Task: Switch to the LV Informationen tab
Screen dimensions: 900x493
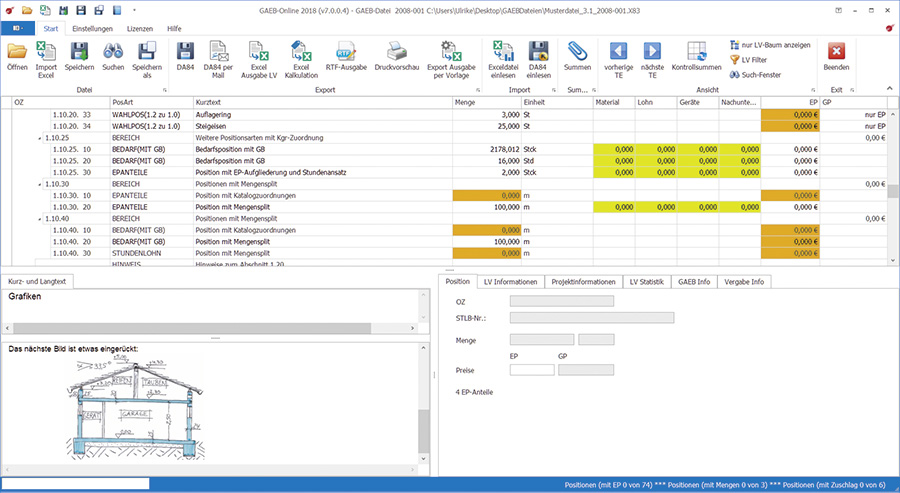Action: click(x=510, y=282)
